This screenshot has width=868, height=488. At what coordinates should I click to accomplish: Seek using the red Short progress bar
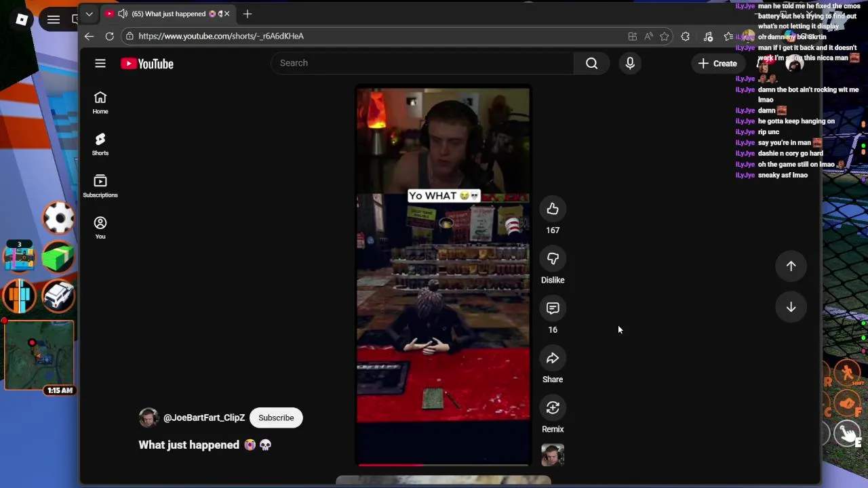[443, 465]
